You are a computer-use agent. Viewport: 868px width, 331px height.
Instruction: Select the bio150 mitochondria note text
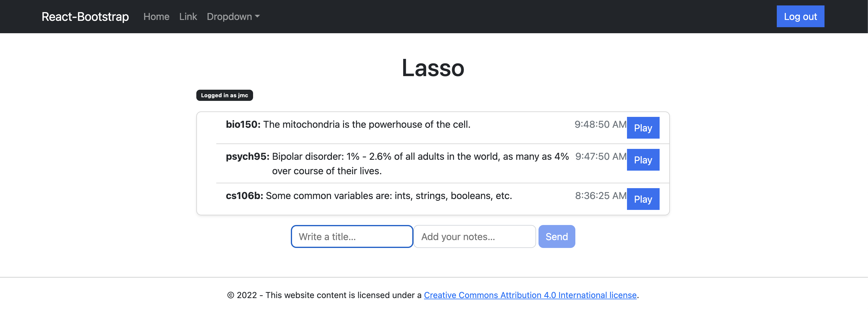[x=366, y=124]
